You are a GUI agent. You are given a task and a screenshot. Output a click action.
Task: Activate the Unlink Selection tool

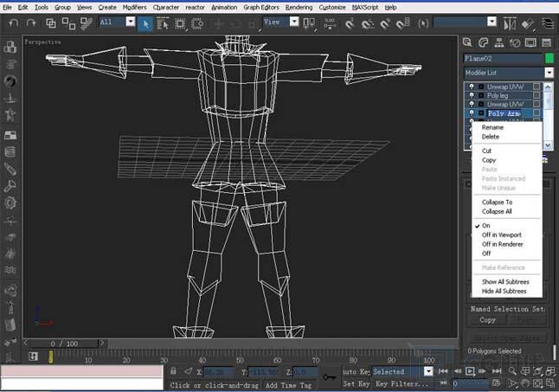(68, 23)
